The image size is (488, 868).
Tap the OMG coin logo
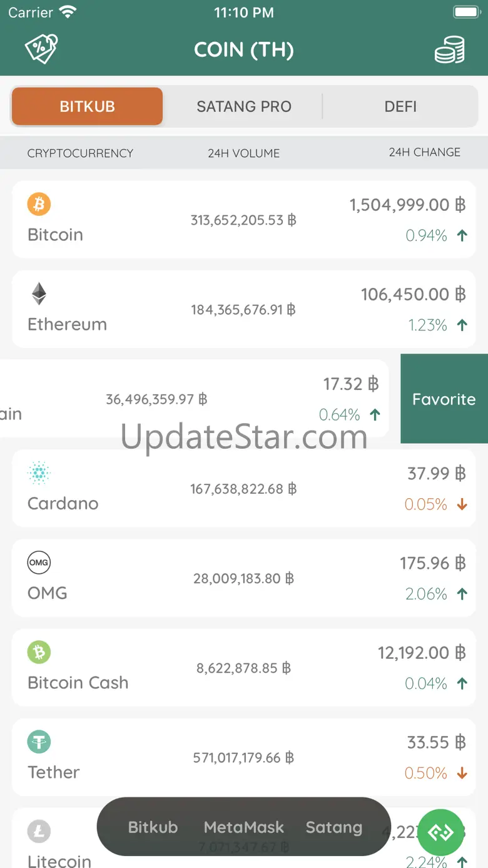[39, 563]
